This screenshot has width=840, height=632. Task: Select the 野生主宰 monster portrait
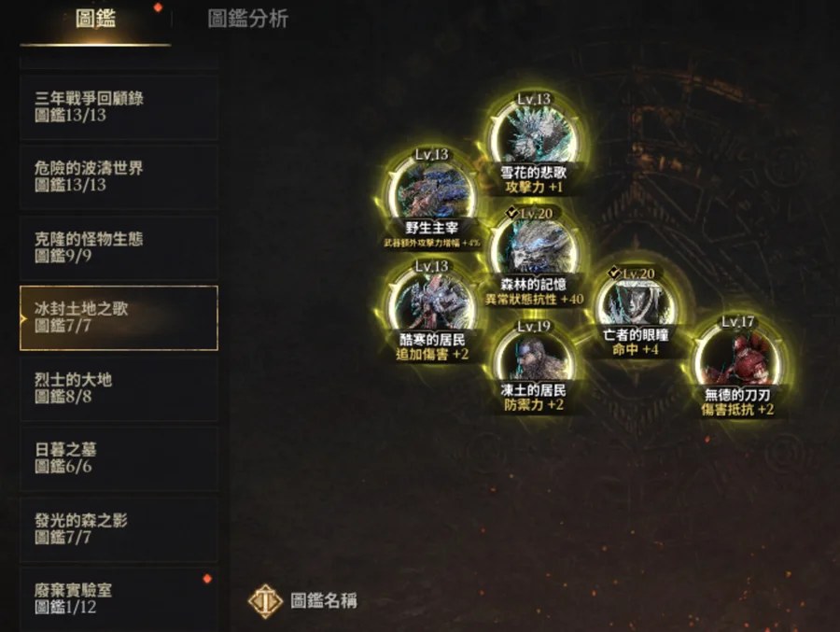click(432, 192)
